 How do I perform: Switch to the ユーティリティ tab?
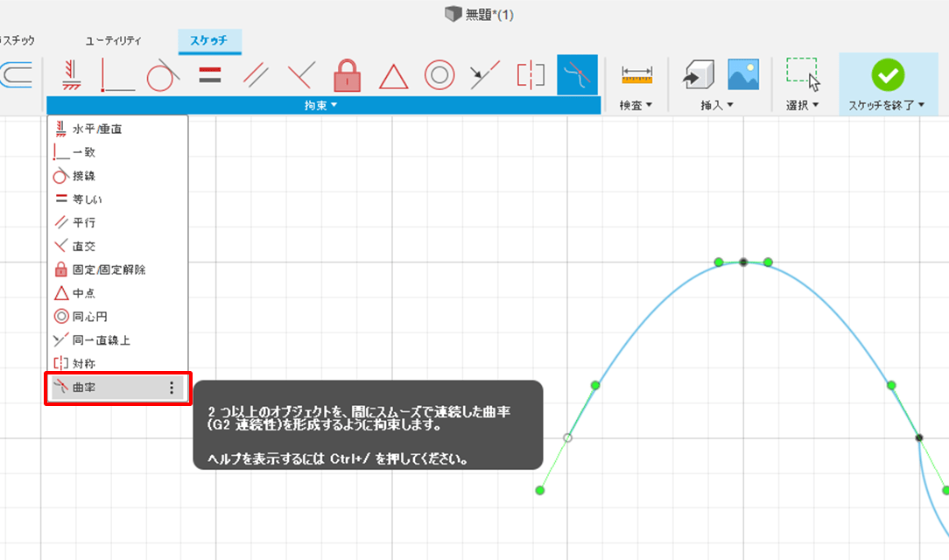[x=113, y=40]
